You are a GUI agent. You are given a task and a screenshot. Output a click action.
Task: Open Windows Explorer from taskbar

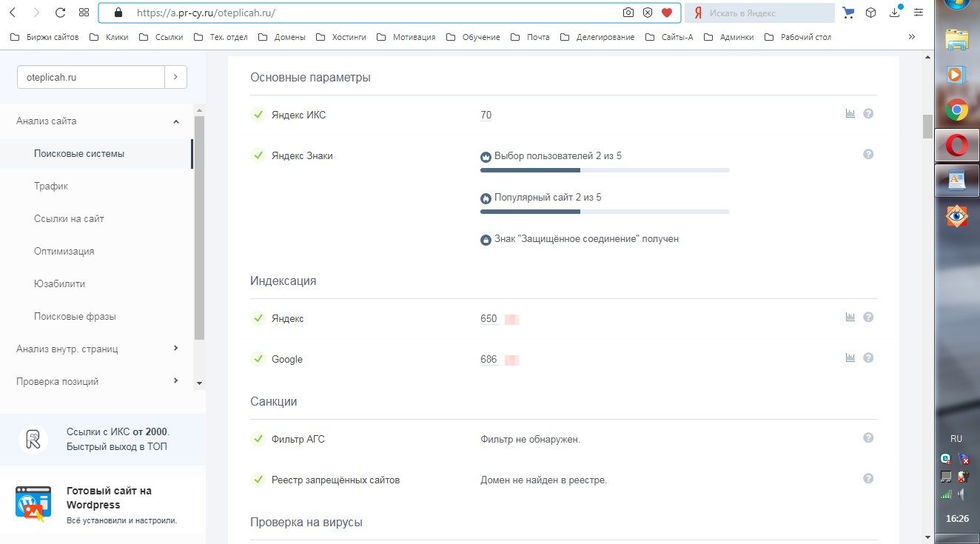[957, 40]
